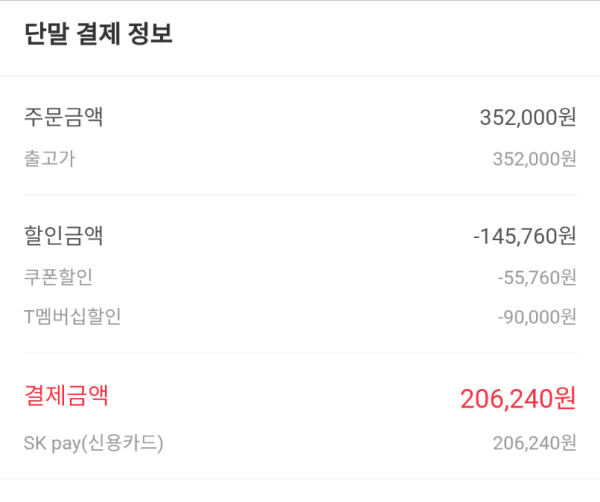Click the -90,000원 membership discount value
Screen dimensions: 600x502
click(x=537, y=317)
